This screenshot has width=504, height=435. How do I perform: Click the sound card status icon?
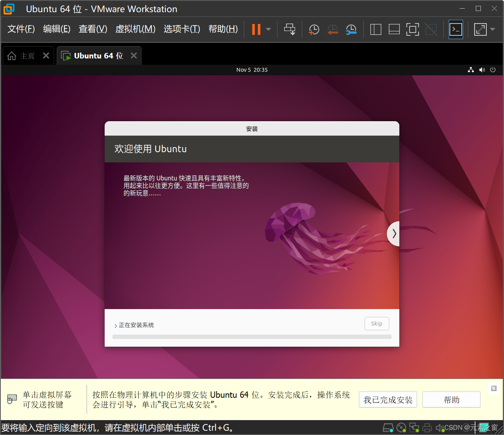440,428
